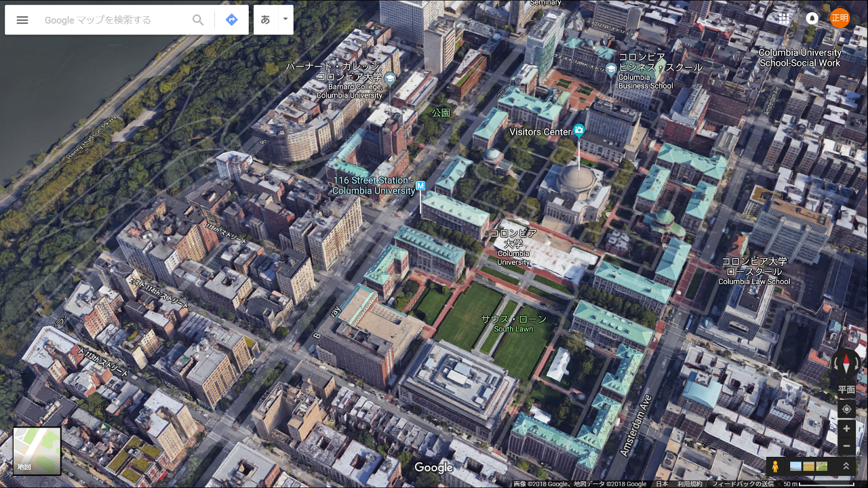Select the Columbia University map label
The width and height of the screenshot is (868, 488).
514,247
